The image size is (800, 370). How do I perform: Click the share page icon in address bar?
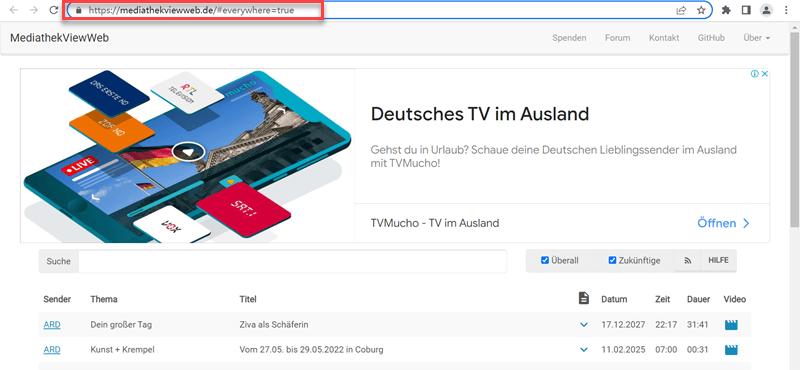(681, 10)
